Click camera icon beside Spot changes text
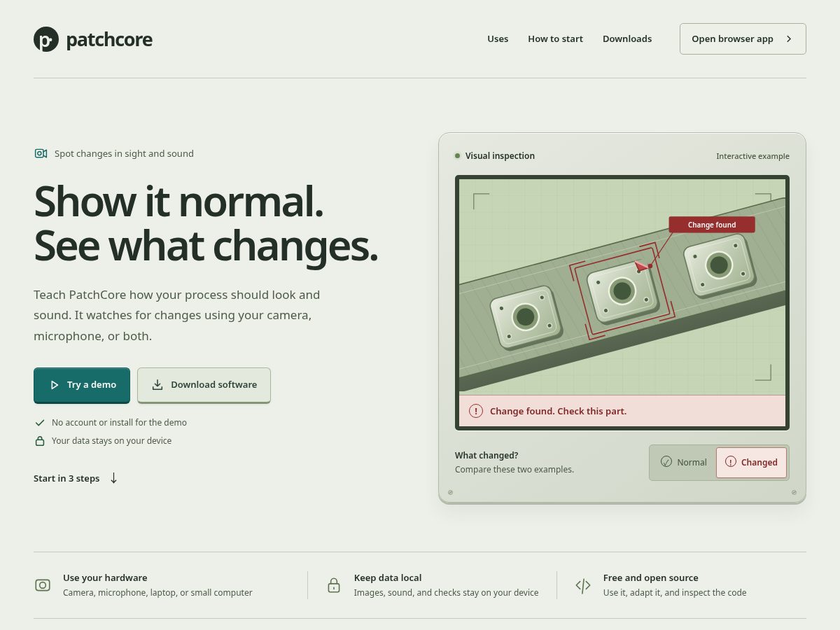Screen dimensions: 840x630 pos(41,153)
